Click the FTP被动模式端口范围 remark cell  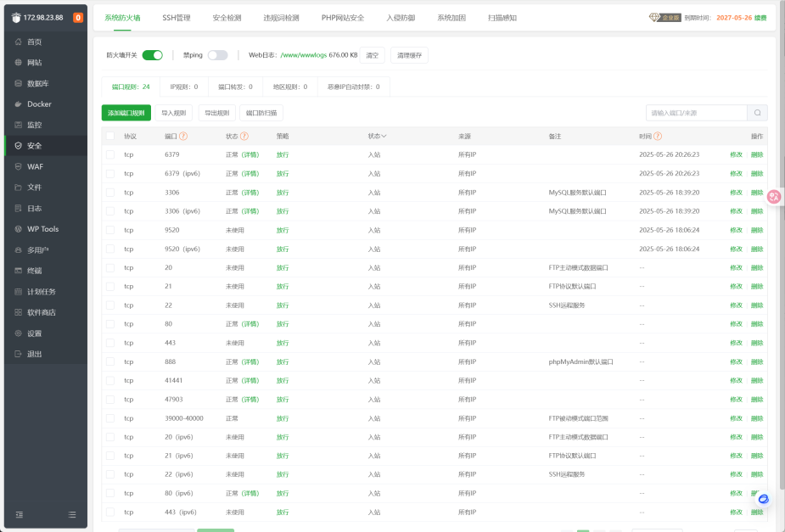point(578,418)
